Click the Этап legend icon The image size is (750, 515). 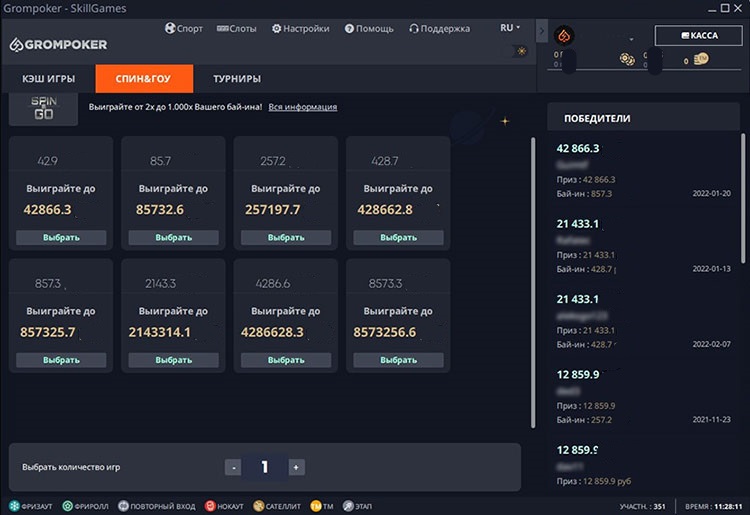(348, 506)
